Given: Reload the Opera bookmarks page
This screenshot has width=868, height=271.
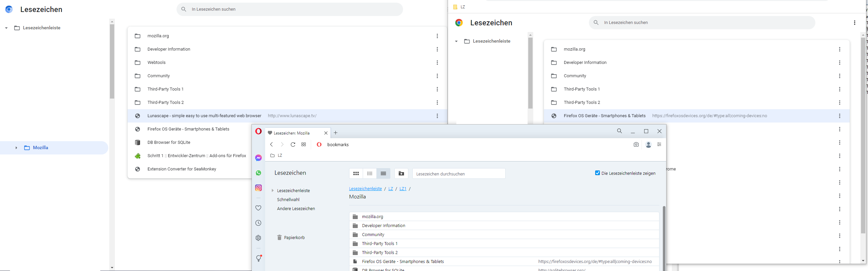Looking at the screenshot, I should [293, 144].
